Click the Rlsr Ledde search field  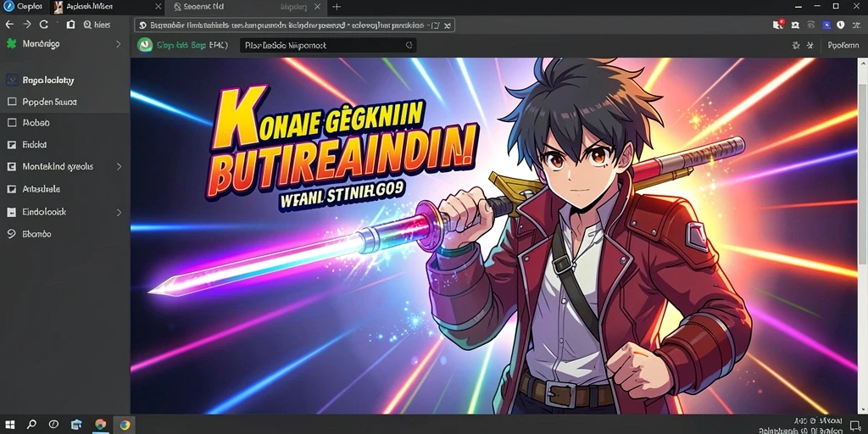click(328, 46)
